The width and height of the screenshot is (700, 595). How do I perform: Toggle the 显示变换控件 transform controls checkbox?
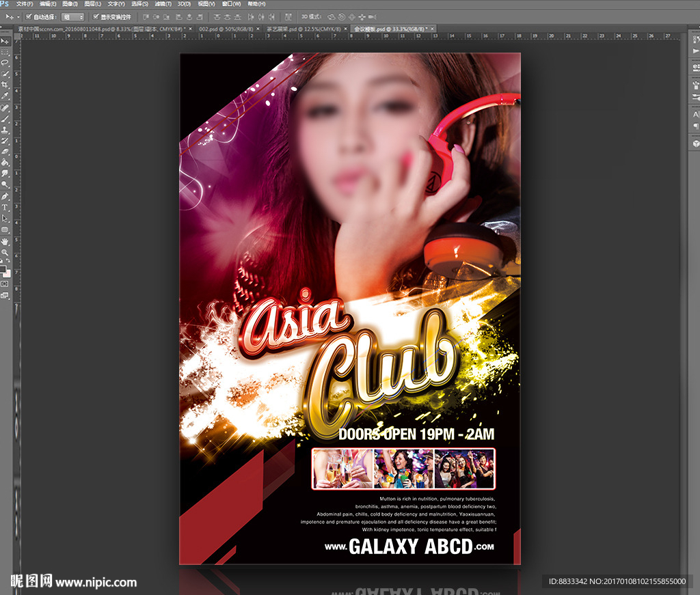pos(96,16)
